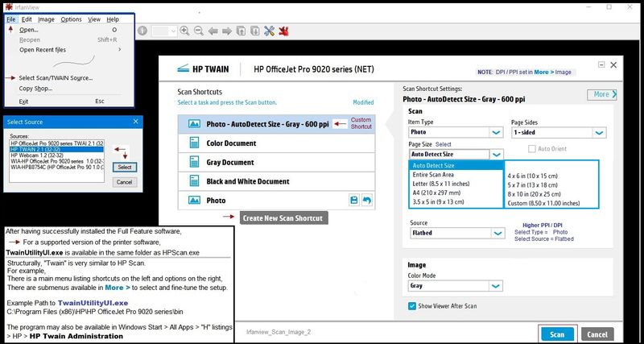The image size is (644, 344).
Task: Close the Select Source dialog
Action: (x=136, y=122)
